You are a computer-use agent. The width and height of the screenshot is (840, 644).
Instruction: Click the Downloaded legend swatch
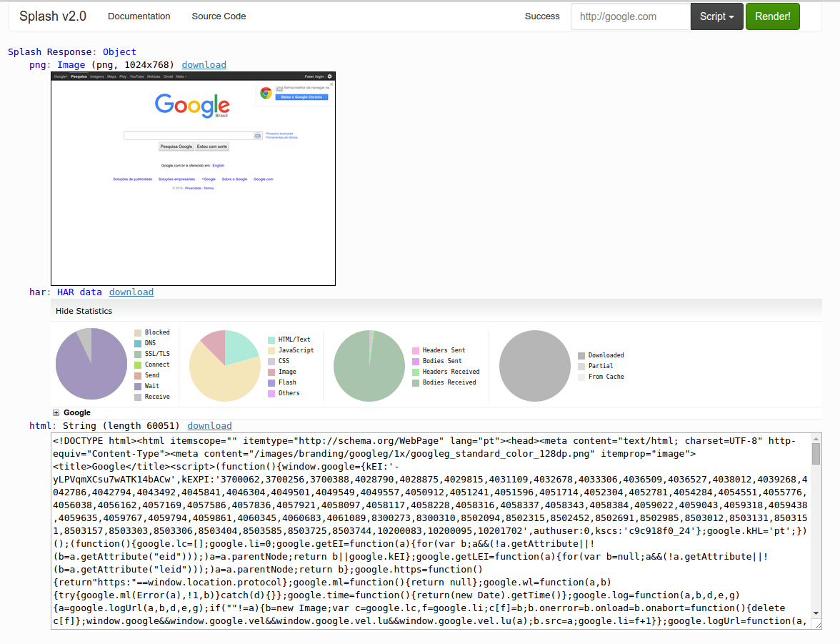point(581,355)
